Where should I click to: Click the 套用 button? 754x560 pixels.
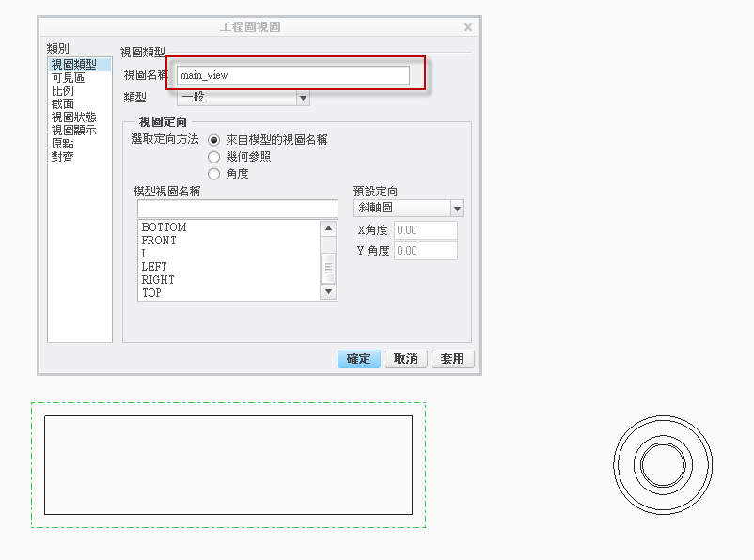(453, 359)
